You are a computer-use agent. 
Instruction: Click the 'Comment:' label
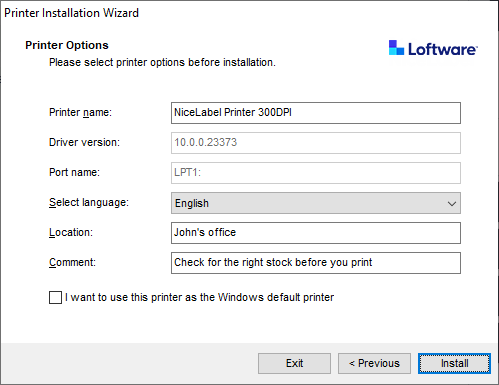pyautogui.click(x=72, y=262)
